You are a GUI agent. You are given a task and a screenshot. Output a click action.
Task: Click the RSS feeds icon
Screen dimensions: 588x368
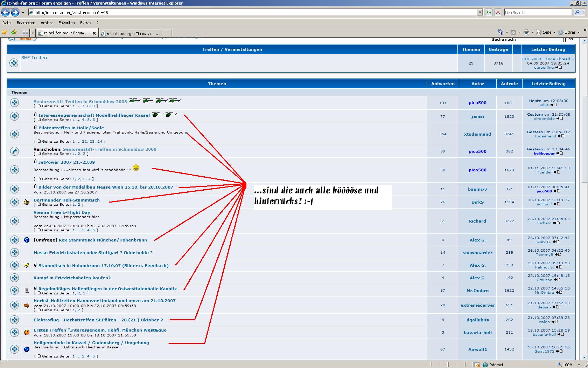pos(513,32)
